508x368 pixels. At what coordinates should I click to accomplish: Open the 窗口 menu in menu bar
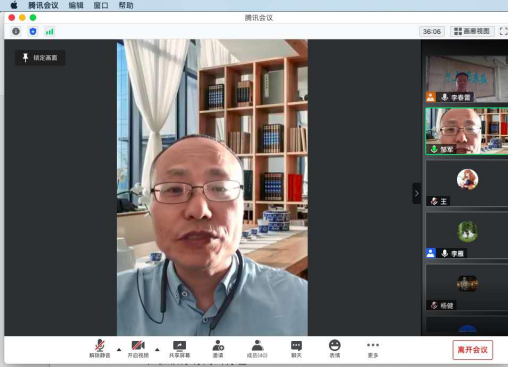pyautogui.click(x=101, y=5)
